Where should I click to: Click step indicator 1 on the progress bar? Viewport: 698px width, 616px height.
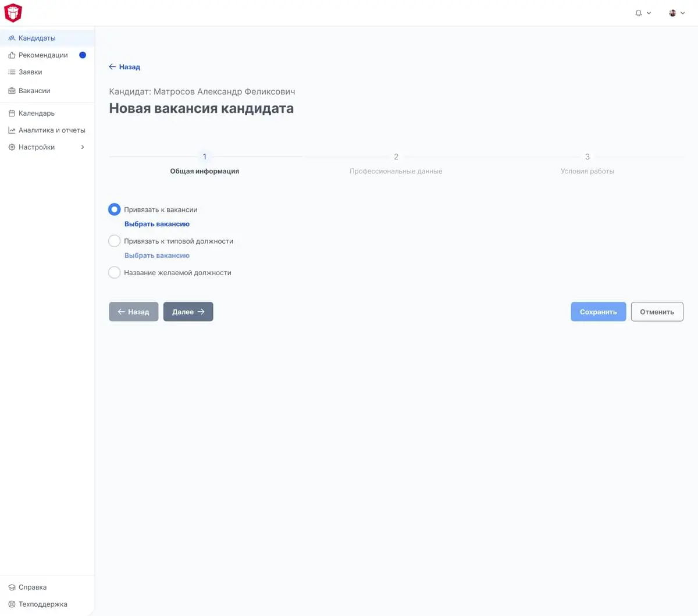tap(204, 156)
